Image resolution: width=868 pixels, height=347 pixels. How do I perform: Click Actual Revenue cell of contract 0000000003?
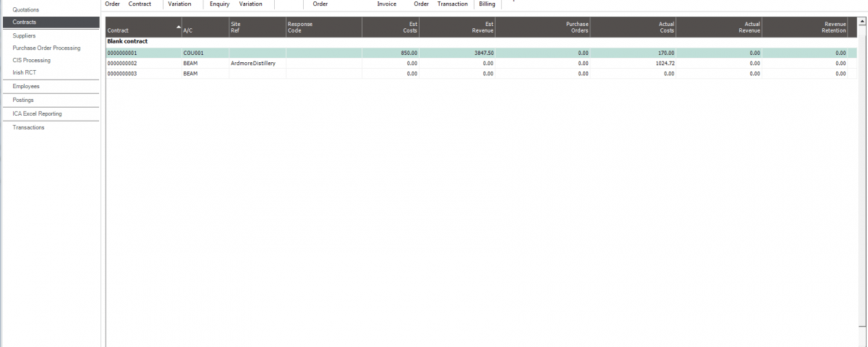coord(719,73)
